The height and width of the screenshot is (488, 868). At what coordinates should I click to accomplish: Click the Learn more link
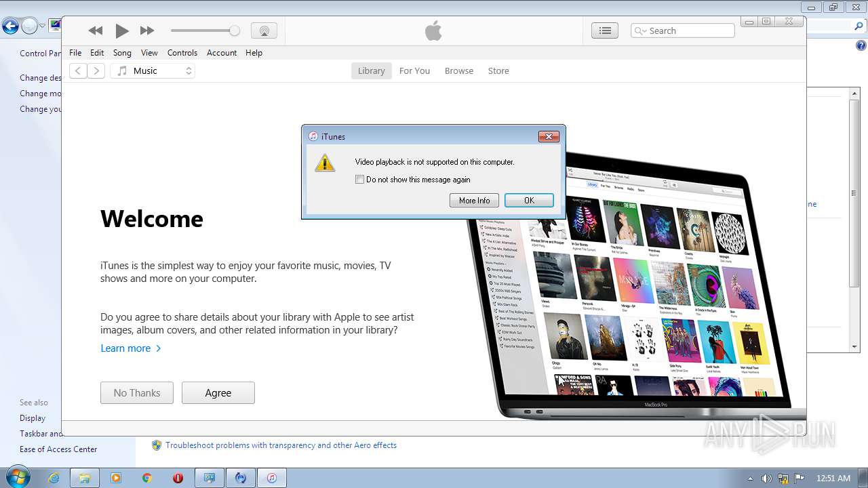131,348
